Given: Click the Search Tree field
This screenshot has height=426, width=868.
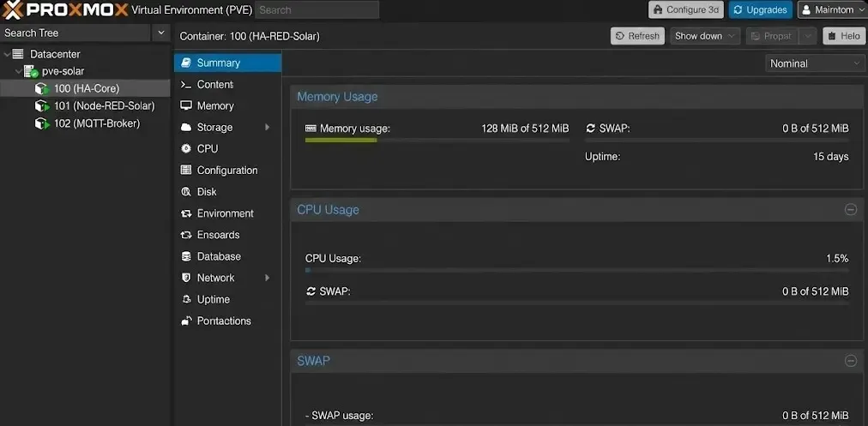Looking at the screenshot, I should point(75,33).
